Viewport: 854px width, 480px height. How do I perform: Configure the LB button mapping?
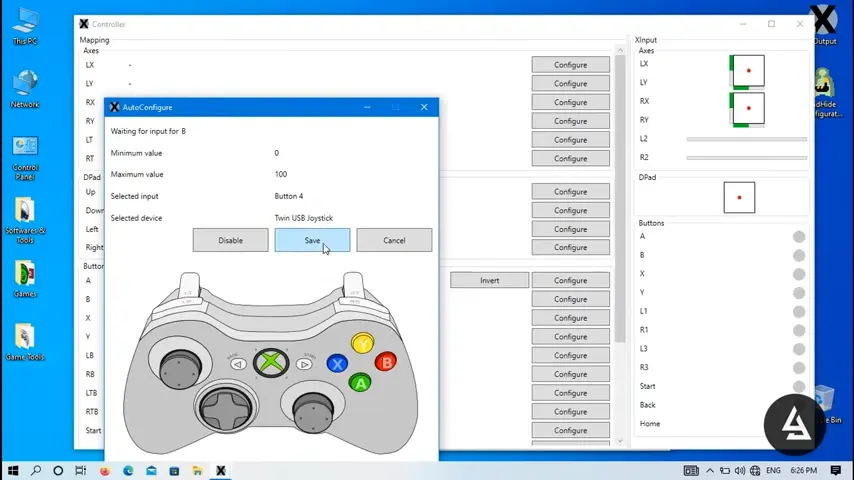(570, 355)
